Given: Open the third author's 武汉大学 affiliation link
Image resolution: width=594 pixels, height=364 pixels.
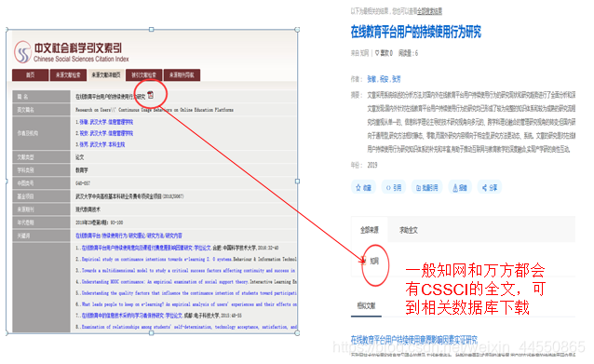Looking at the screenshot, I should click(x=107, y=144).
